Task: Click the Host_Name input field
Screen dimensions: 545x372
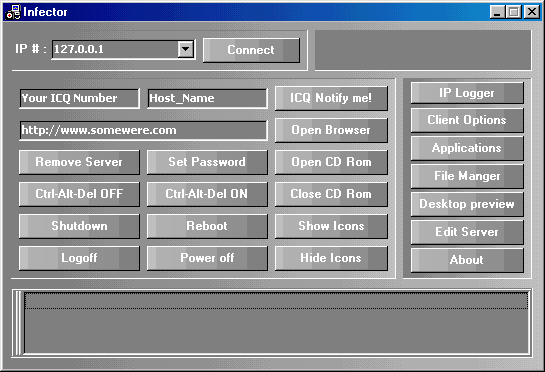Action: [x=207, y=98]
